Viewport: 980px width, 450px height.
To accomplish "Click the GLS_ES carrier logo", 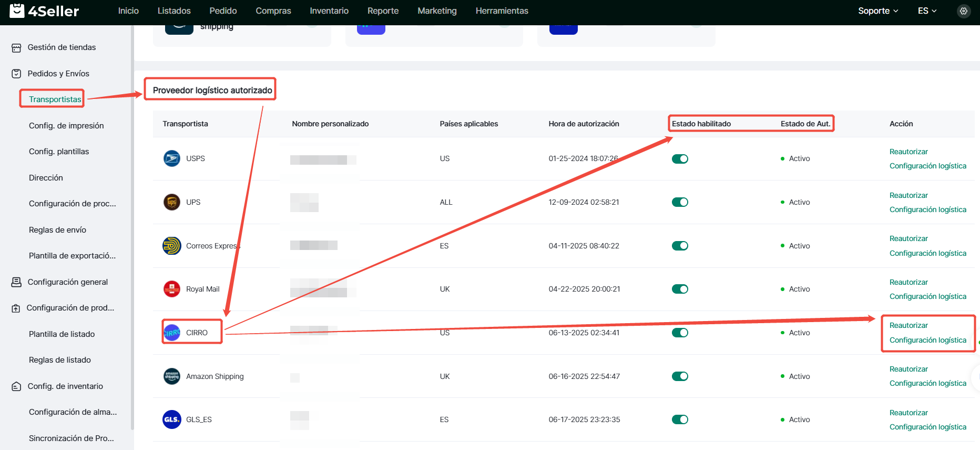I will click(x=172, y=419).
